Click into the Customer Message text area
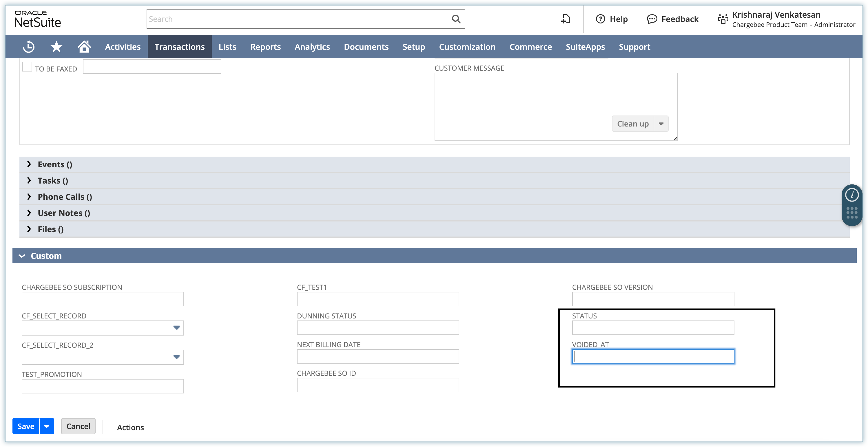The height and width of the screenshot is (447, 868). (x=556, y=107)
